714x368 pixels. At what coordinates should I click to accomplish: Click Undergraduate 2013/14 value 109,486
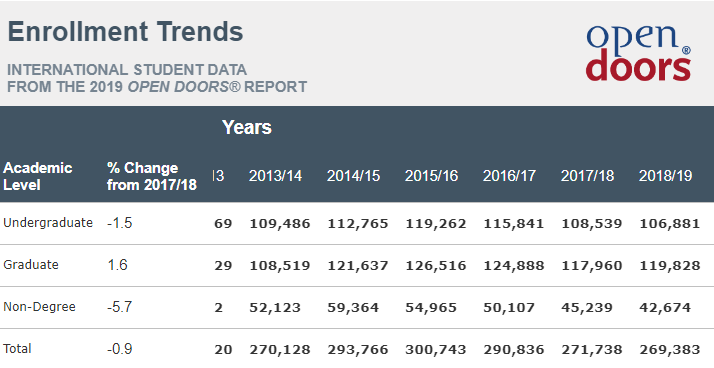pyautogui.click(x=280, y=224)
